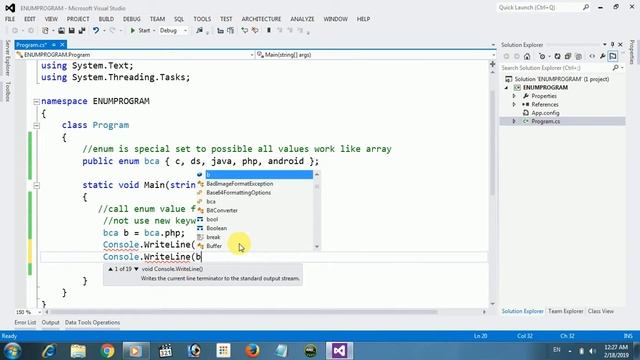Click the Increase Indent icon

click(231, 31)
